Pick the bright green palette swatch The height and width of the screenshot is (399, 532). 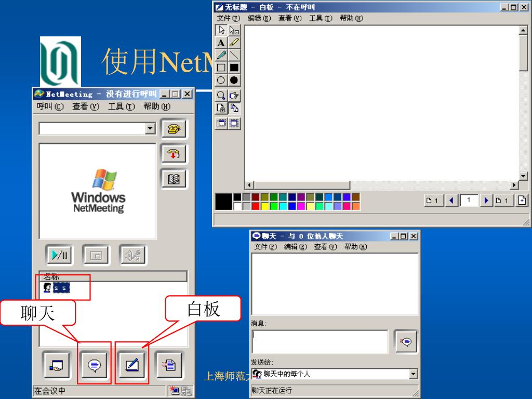[274, 206]
